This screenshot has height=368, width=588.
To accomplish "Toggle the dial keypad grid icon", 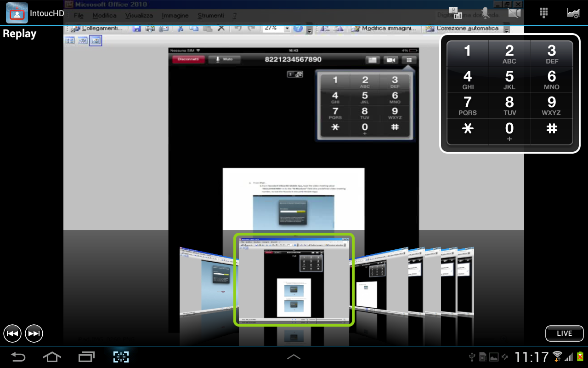I will pyautogui.click(x=544, y=13).
